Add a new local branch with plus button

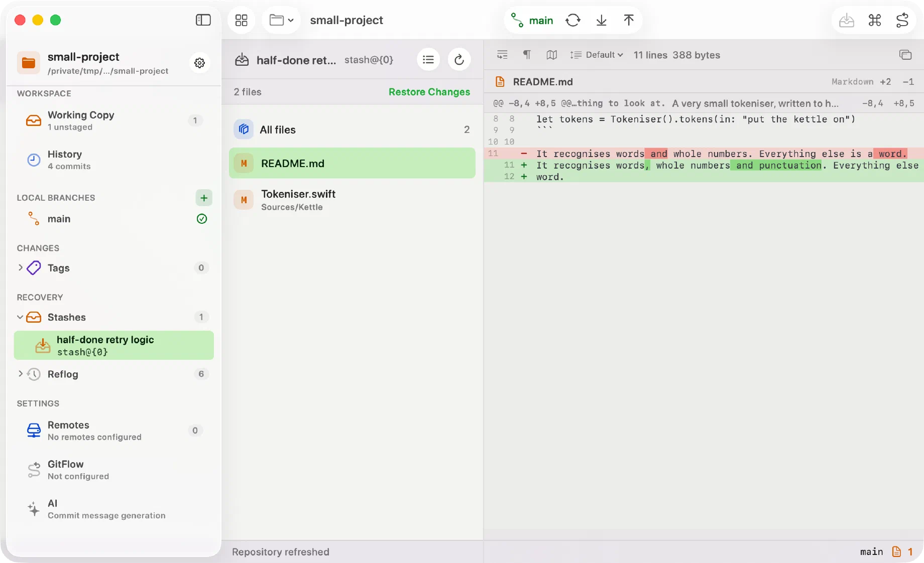[x=204, y=198]
